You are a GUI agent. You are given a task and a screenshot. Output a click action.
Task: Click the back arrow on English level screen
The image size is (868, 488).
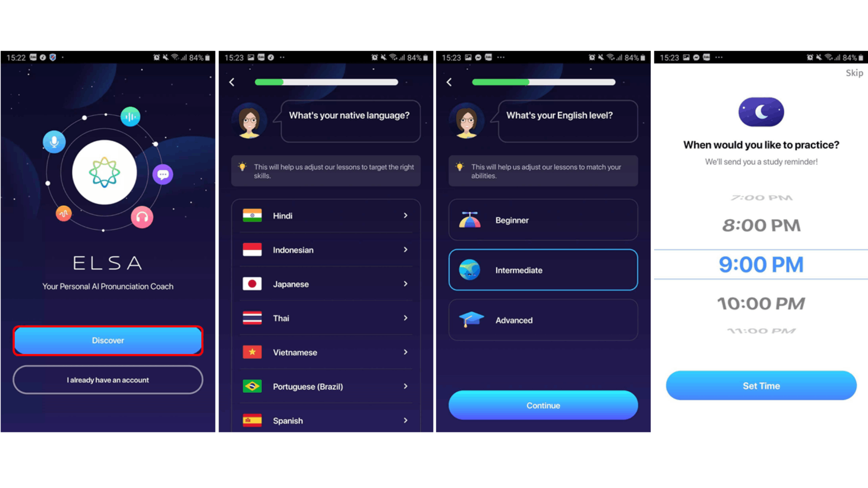[449, 82]
